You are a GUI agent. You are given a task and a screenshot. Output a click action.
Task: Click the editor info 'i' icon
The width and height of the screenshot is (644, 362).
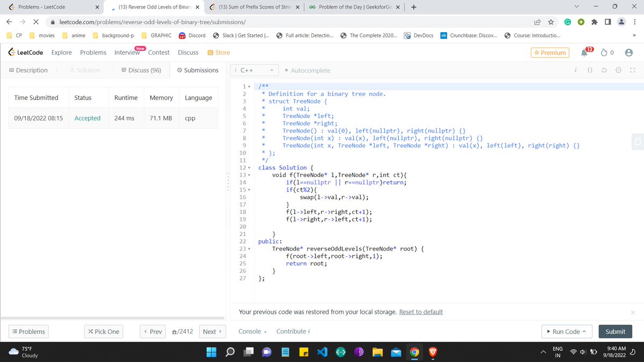[x=575, y=70]
